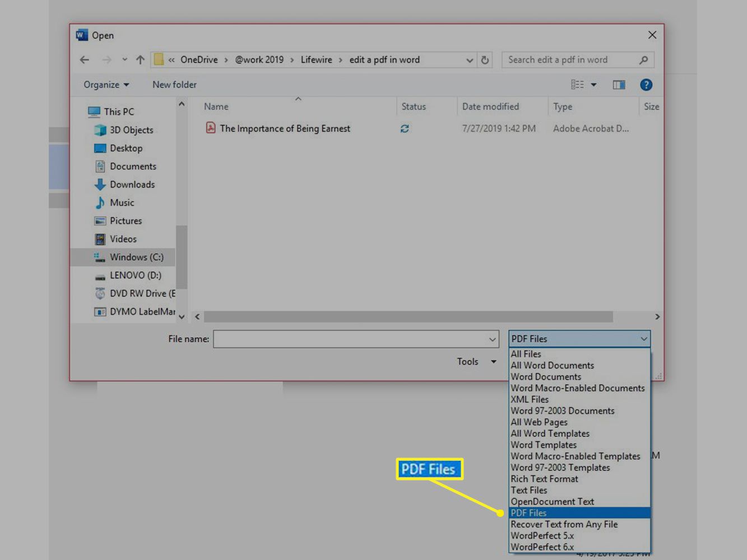
Task: Choose OpenDocument Text option
Action: click(x=579, y=502)
